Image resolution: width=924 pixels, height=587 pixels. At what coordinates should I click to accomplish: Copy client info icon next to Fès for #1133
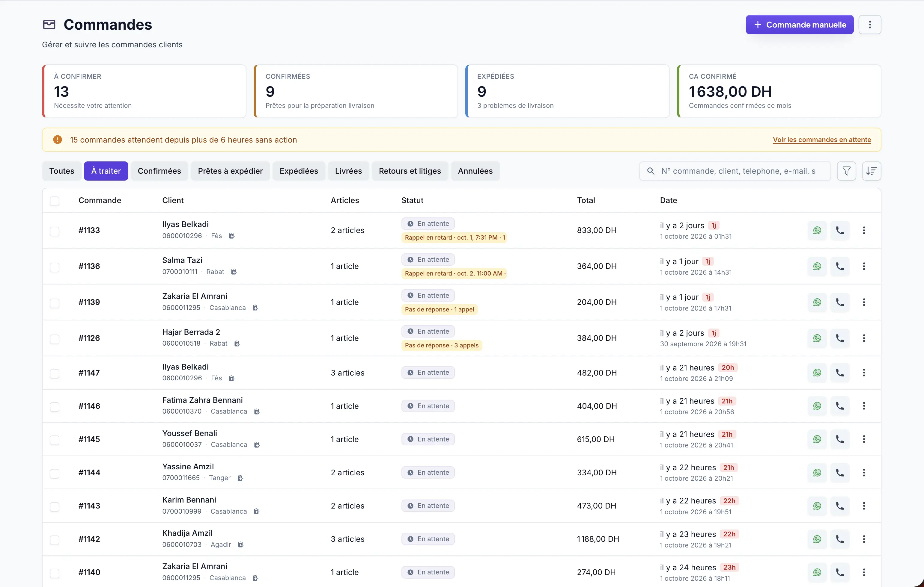coord(232,236)
